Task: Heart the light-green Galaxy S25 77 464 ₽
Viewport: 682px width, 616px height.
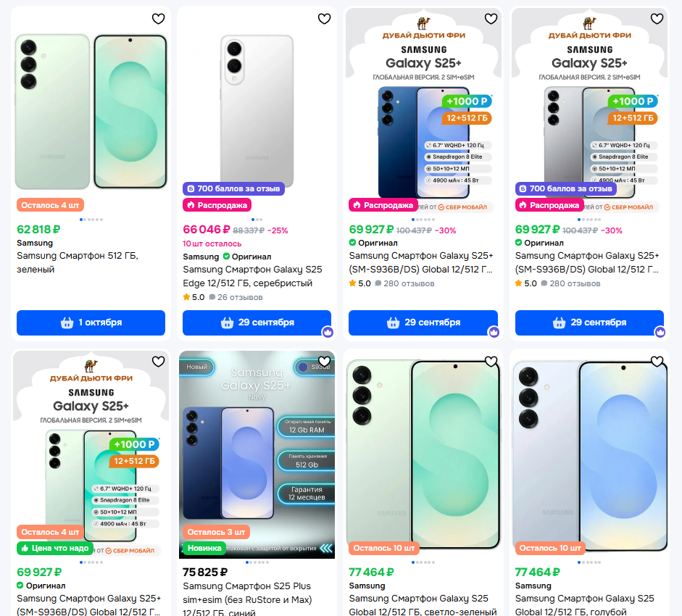Action: pos(491,362)
